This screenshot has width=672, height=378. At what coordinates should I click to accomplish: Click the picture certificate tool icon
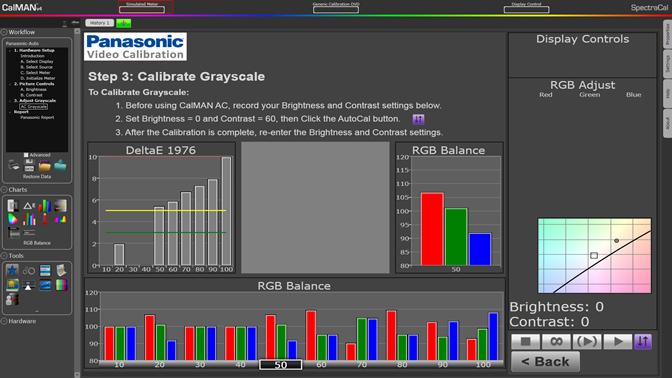[12, 285]
